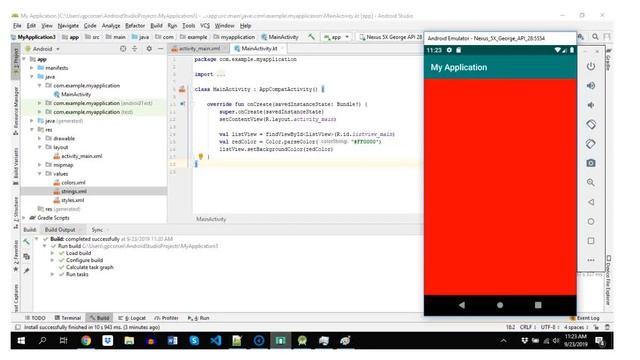Open emulator extended controls (three dots)
Image resolution: width=640 pixels, height=360 pixels.
pos(591,260)
